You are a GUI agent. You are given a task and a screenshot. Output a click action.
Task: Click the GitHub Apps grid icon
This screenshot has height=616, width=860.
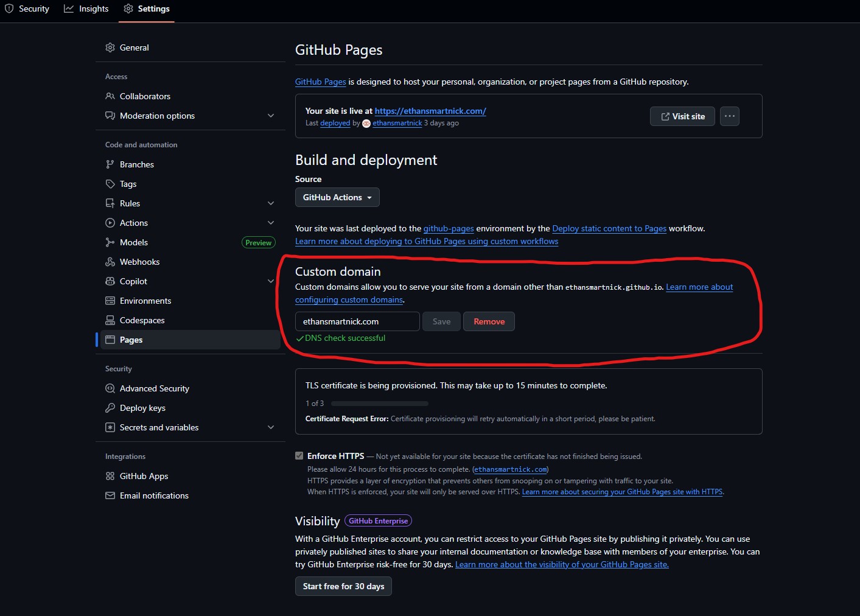110,476
